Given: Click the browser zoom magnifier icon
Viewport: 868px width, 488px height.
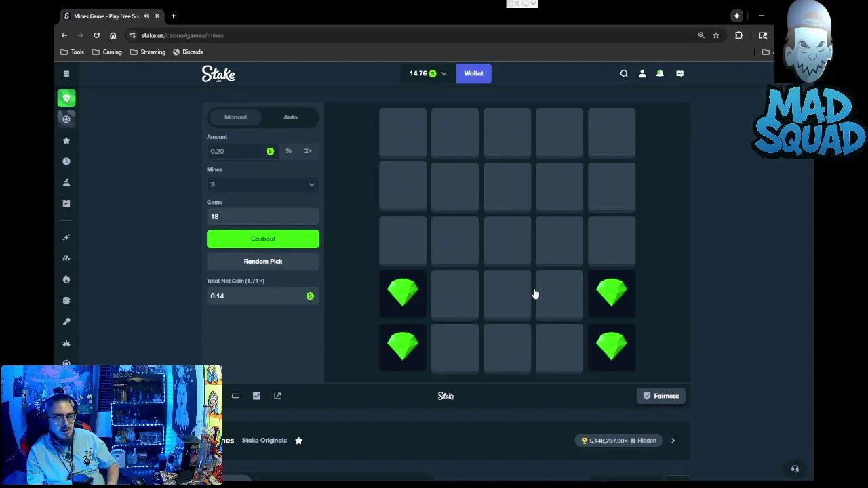Looking at the screenshot, I should coord(701,35).
